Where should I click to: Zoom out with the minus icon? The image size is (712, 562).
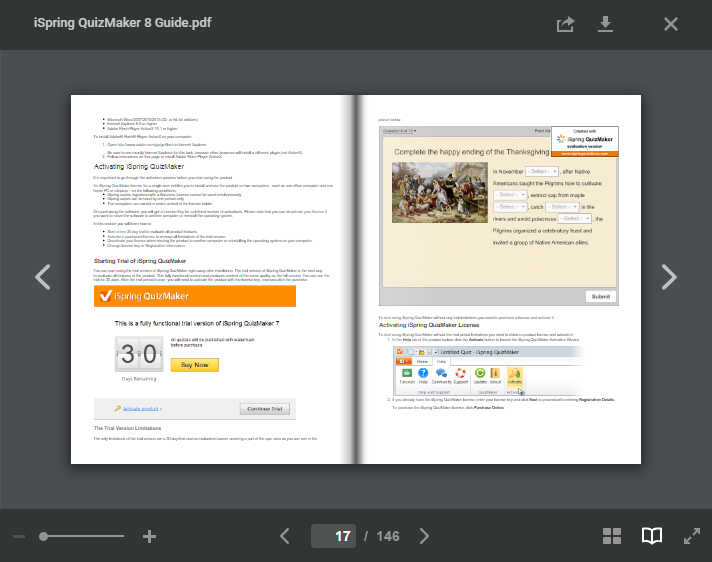click(x=19, y=537)
